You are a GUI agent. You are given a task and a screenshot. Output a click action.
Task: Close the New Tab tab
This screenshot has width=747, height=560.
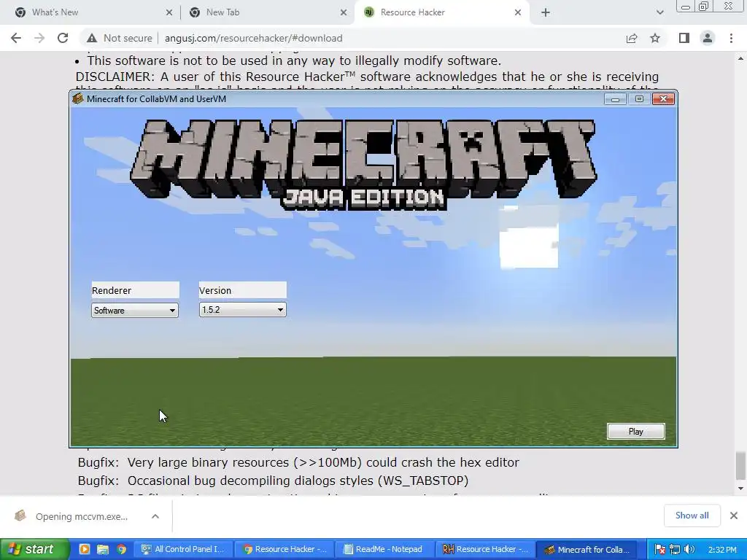click(x=344, y=13)
